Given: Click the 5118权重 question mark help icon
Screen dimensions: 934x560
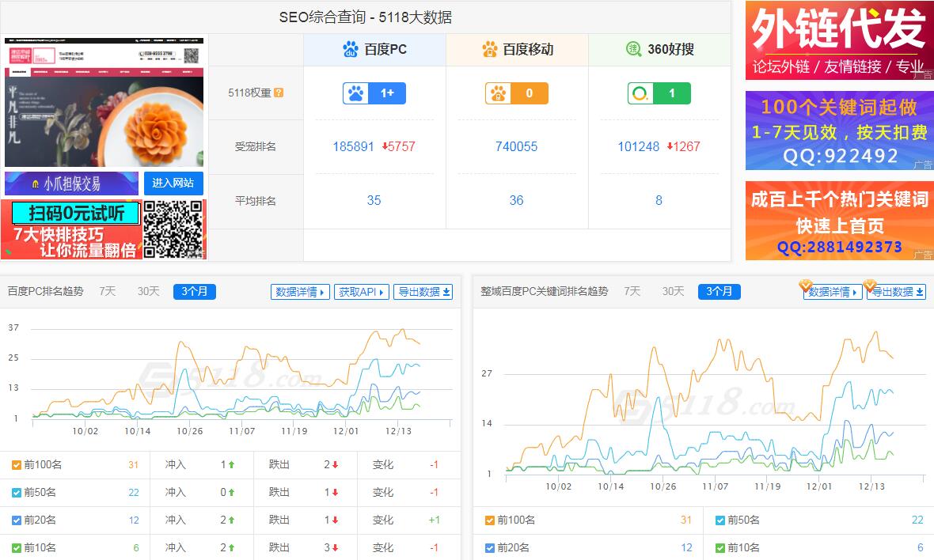Looking at the screenshot, I should [279, 93].
